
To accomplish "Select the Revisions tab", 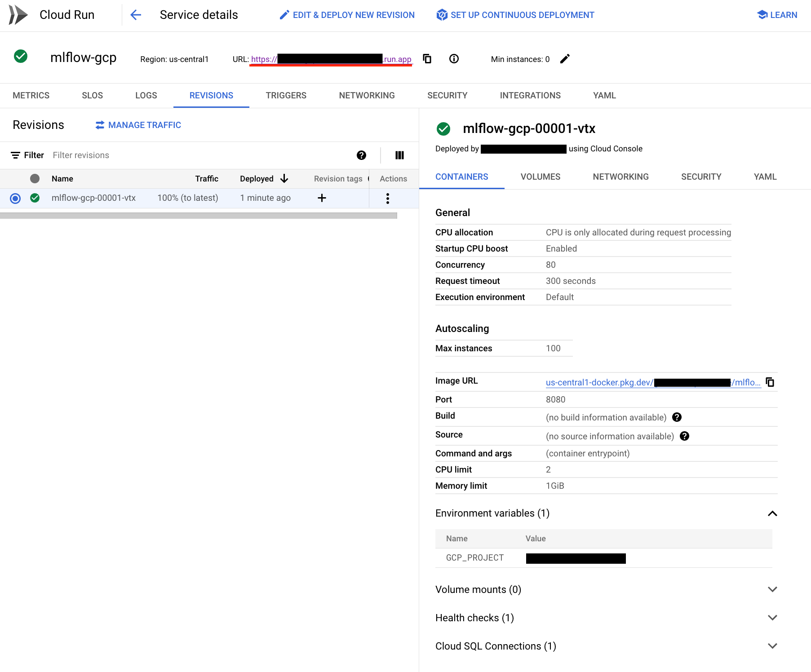I will [211, 95].
